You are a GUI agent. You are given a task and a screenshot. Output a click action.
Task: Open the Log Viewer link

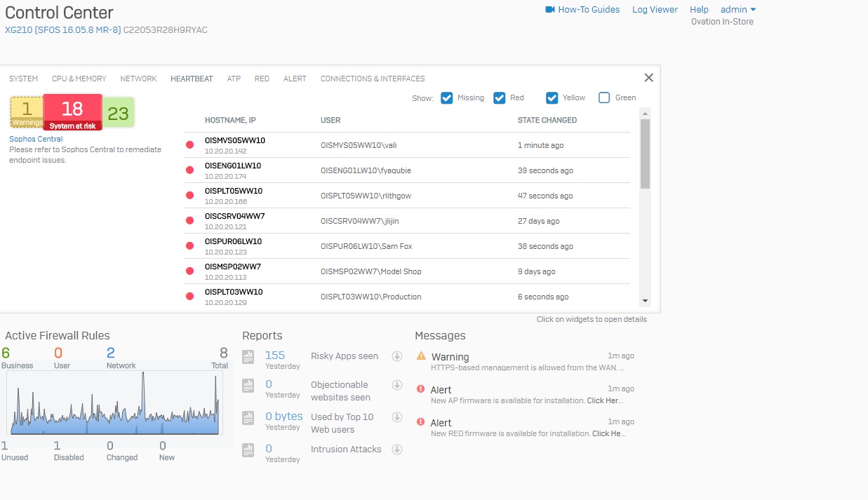(x=655, y=10)
